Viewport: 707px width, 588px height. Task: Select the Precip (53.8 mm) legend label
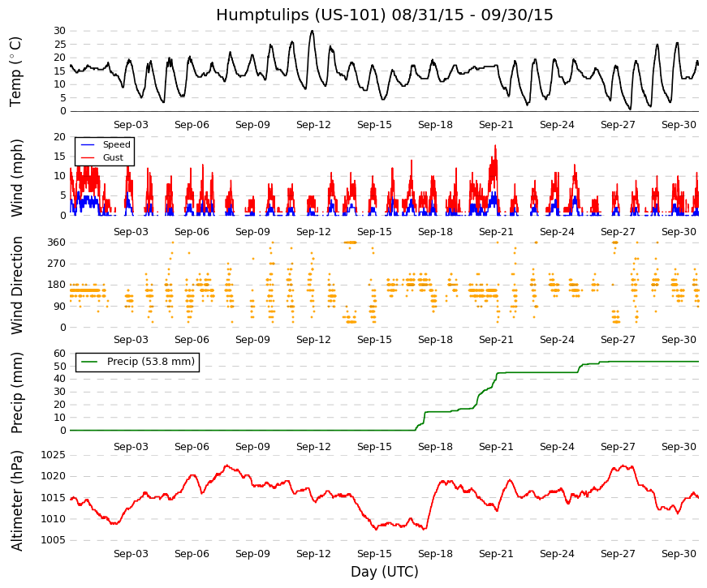point(151,362)
